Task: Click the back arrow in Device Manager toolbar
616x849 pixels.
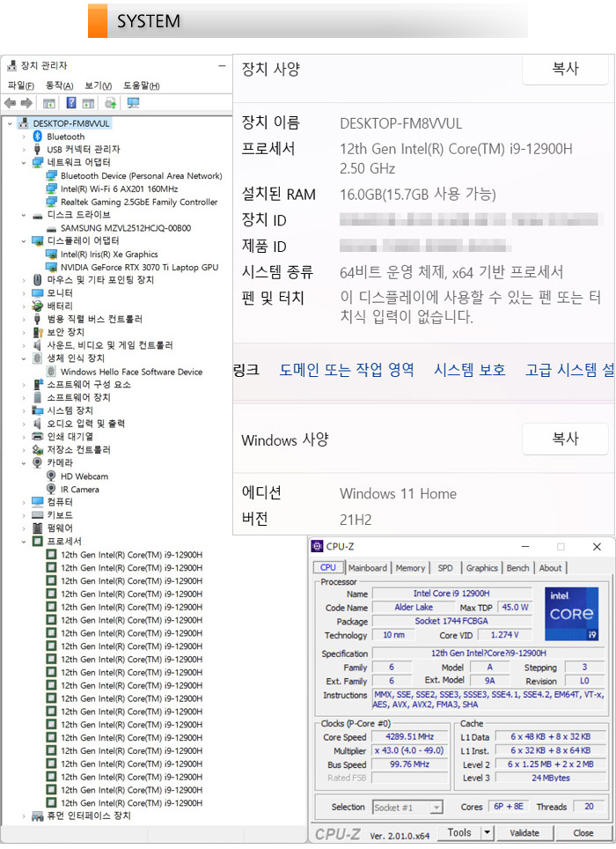Action: [10, 103]
